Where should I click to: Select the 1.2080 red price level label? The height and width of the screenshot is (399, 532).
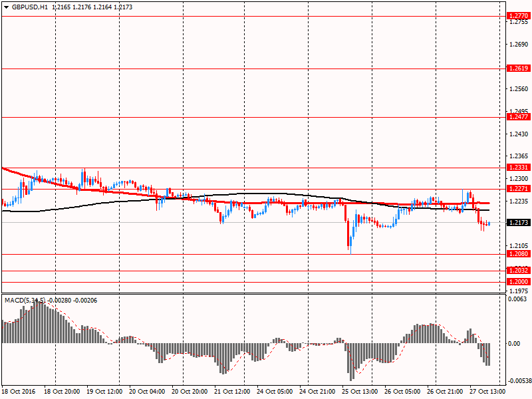tap(519, 254)
